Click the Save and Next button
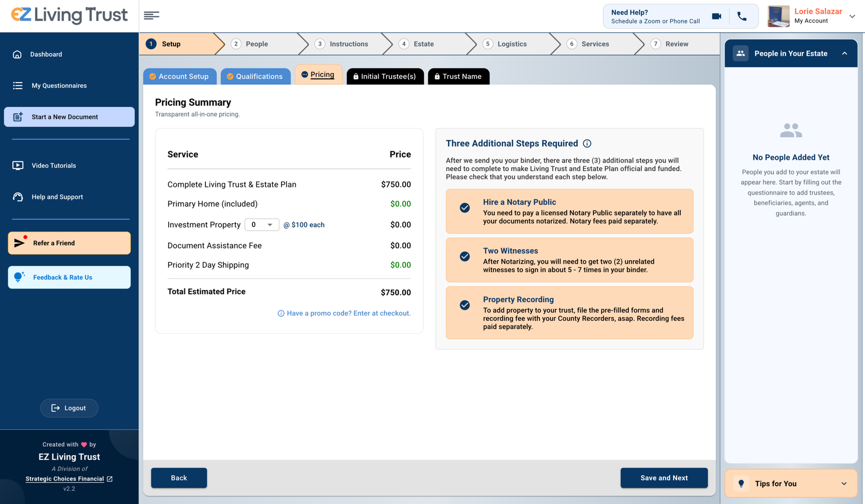This screenshot has width=865, height=504. click(x=664, y=478)
